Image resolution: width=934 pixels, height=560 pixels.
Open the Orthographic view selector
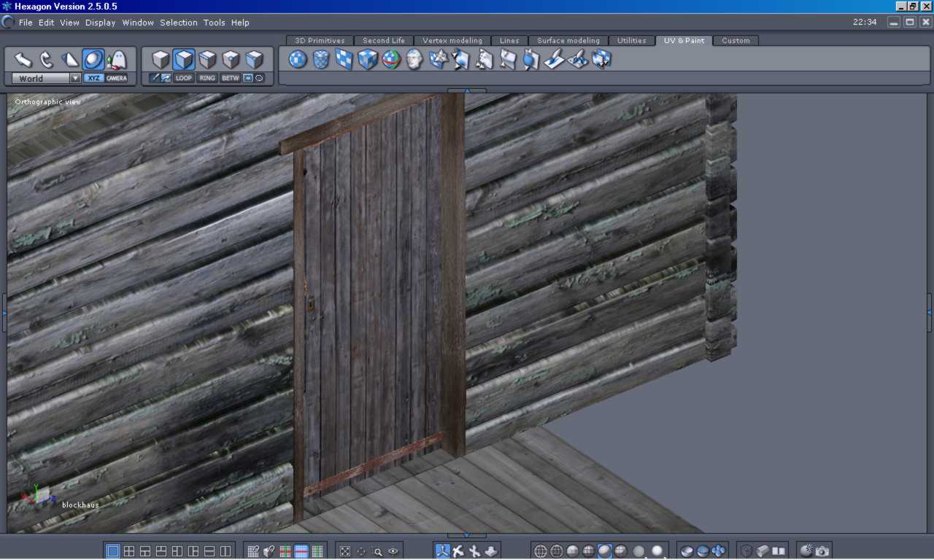(x=48, y=101)
